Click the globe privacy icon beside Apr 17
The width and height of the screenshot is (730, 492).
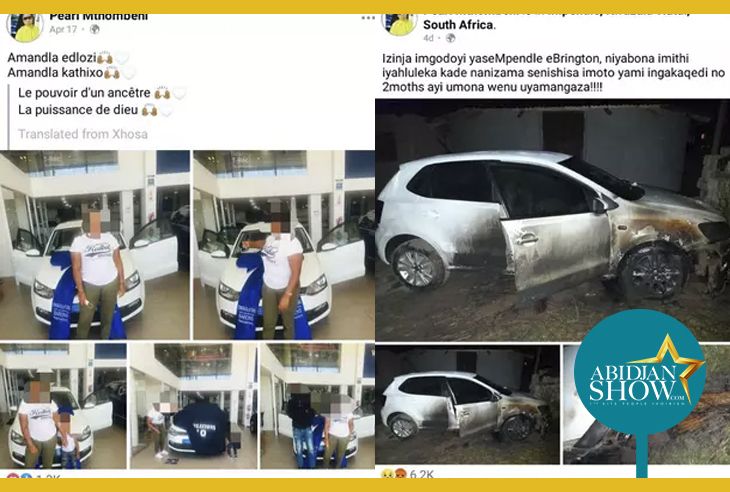[95, 29]
